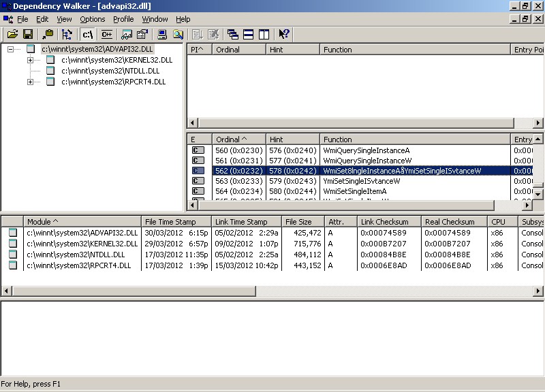Toggle Undecorate C++ Functions button
The width and height of the screenshot is (545, 392).
[x=107, y=34]
